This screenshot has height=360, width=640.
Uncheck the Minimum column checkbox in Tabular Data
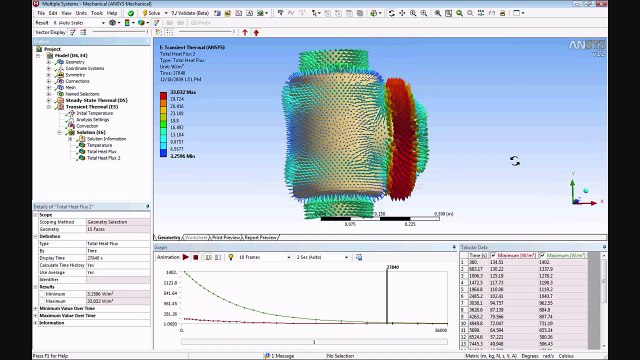[x=493, y=256]
